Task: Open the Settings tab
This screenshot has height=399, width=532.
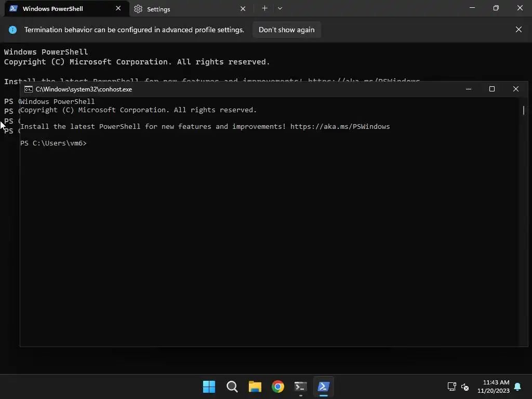Action: pos(190,9)
